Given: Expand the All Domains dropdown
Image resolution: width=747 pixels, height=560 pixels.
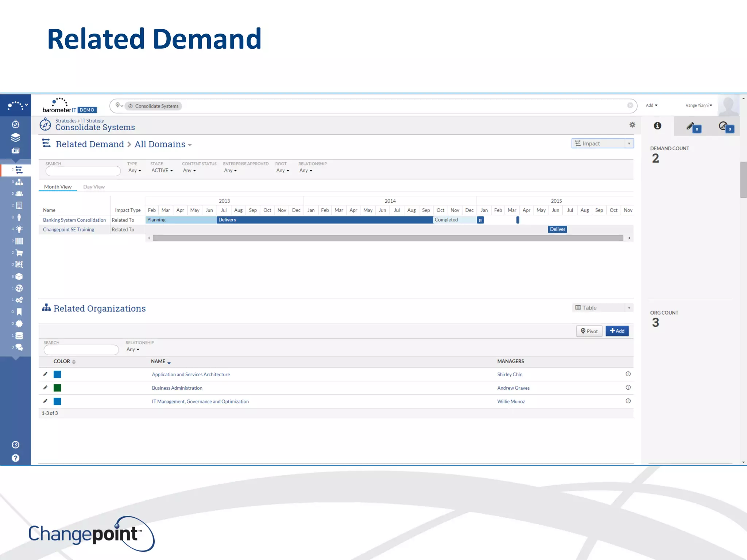Looking at the screenshot, I should point(163,144).
